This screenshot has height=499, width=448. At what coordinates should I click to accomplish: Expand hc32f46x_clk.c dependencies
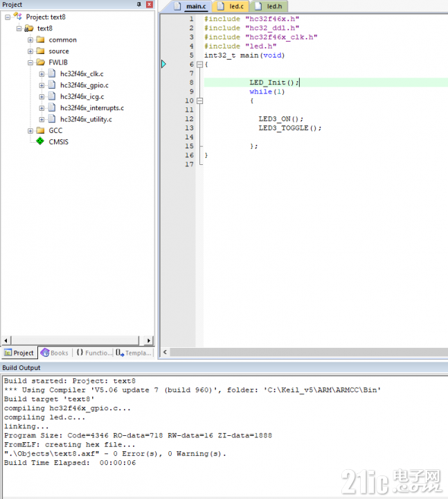point(42,74)
